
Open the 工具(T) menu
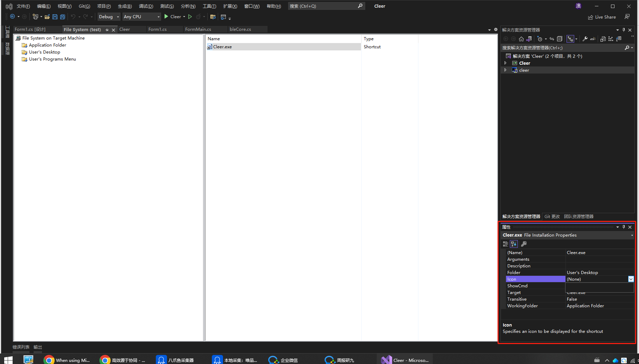point(209,6)
